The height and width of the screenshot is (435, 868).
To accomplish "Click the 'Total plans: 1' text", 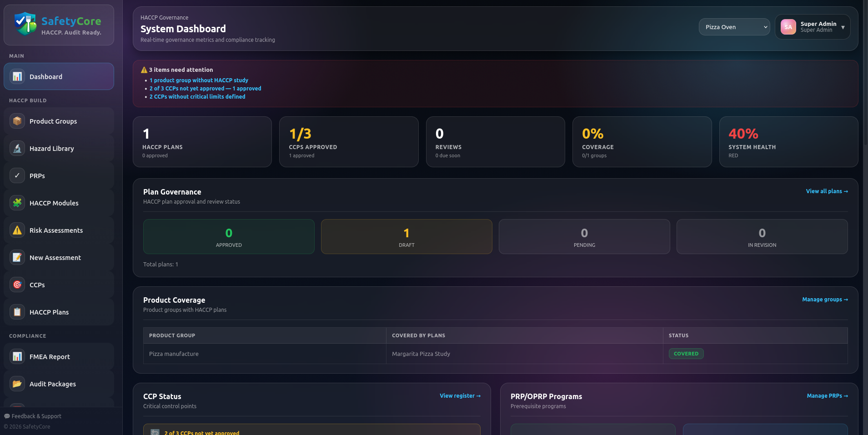I will (x=161, y=264).
